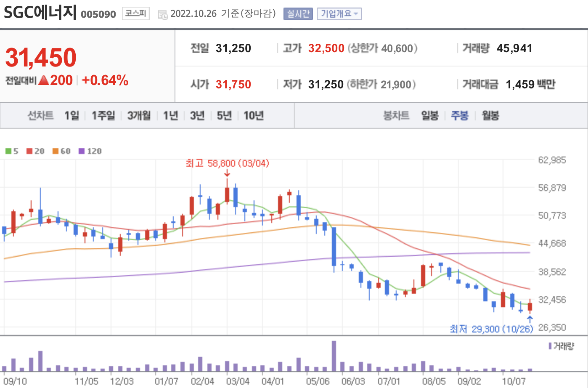This screenshot has width=588, height=388.
Task: Click the red 20 moving average legend swatch
Action: click(x=29, y=151)
